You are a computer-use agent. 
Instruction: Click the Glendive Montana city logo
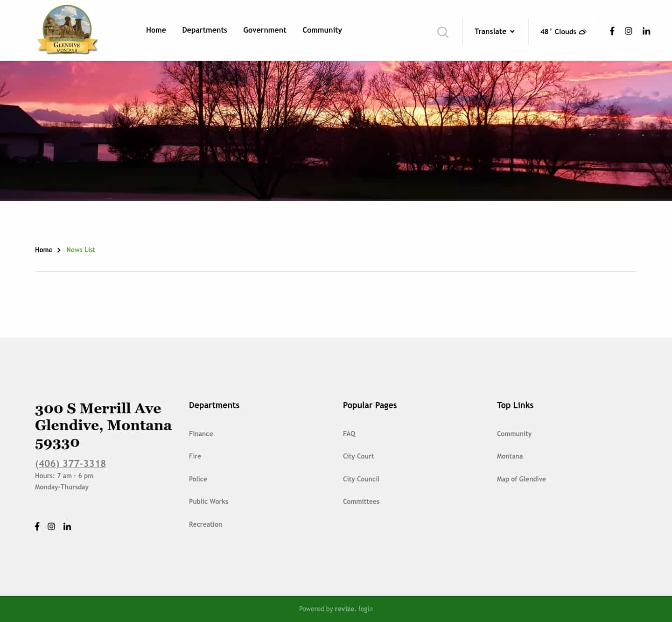[x=67, y=29]
